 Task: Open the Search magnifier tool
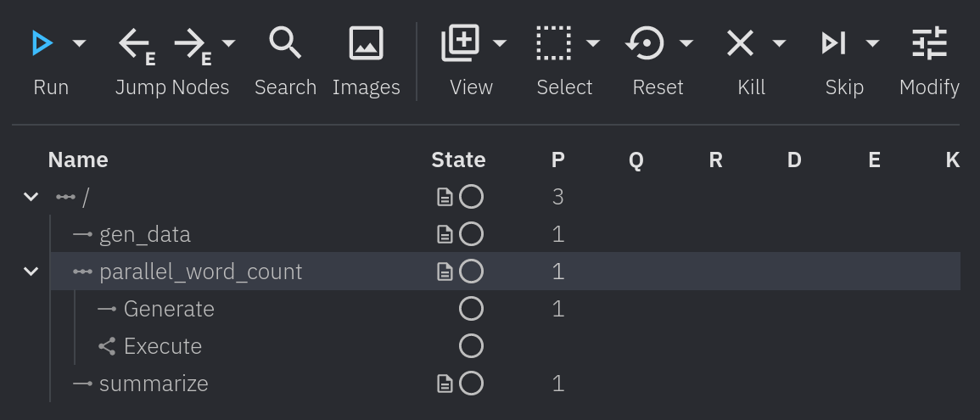(x=285, y=42)
